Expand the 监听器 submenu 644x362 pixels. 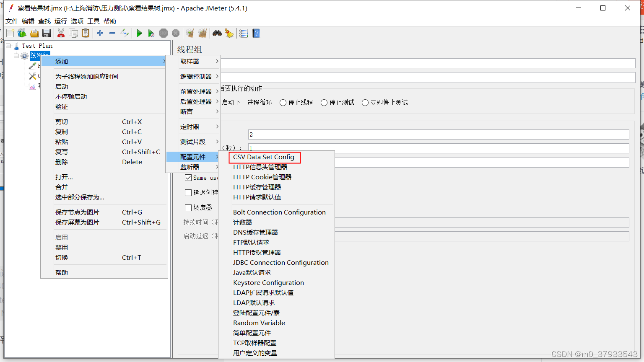(193, 167)
